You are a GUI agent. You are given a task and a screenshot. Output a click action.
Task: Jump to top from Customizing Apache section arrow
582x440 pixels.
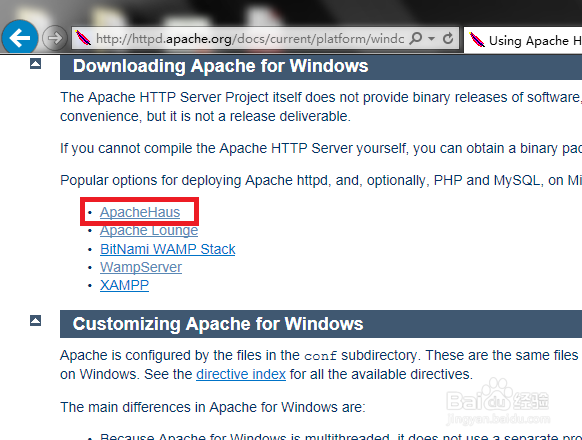[x=35, y=320]
